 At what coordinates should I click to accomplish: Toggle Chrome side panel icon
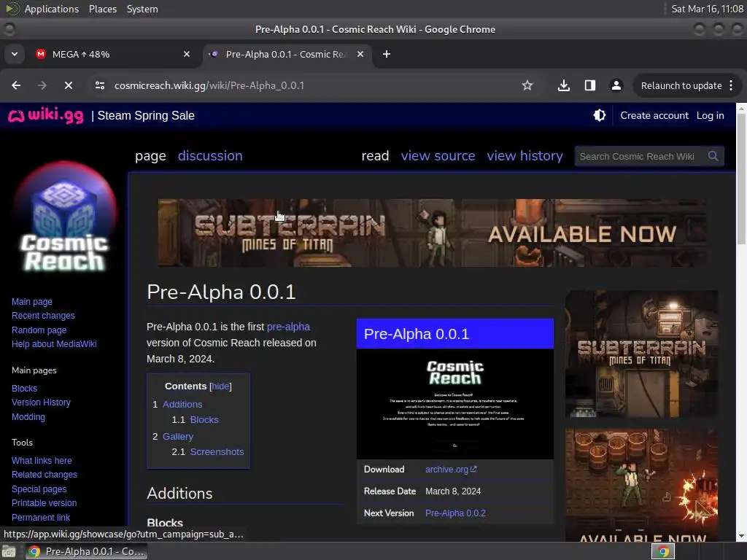click(589, 85)
